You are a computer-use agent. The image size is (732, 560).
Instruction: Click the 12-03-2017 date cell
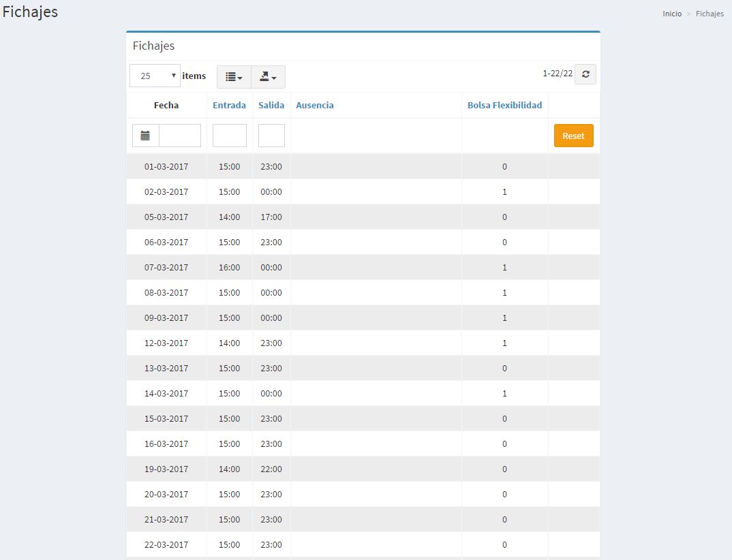(x=166, y=343)
